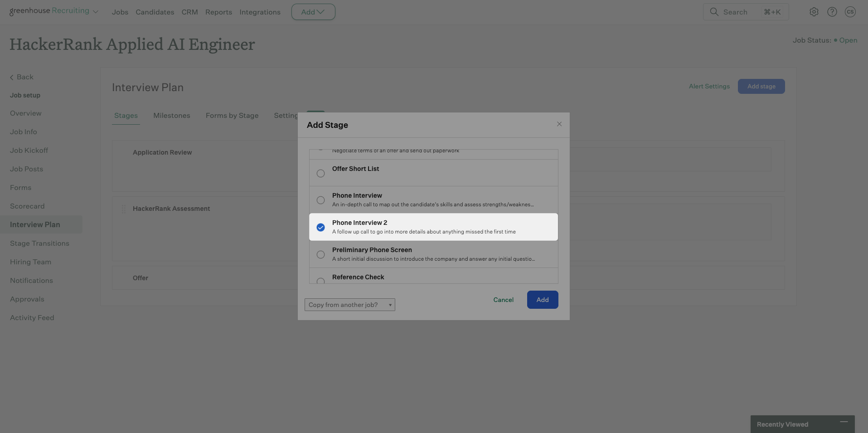
Task: Click the Add button in dialog
Action: point(543,300)
